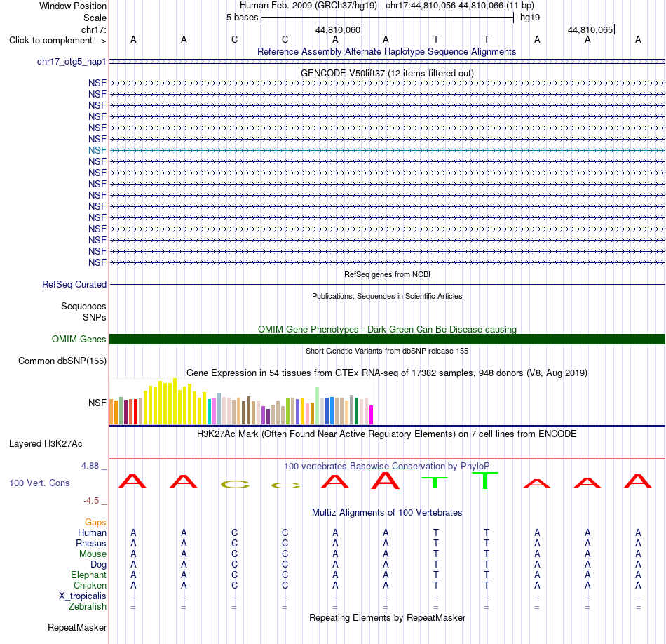
Task: Click the topmost NSF transcript label
Action: pos(97,83)
